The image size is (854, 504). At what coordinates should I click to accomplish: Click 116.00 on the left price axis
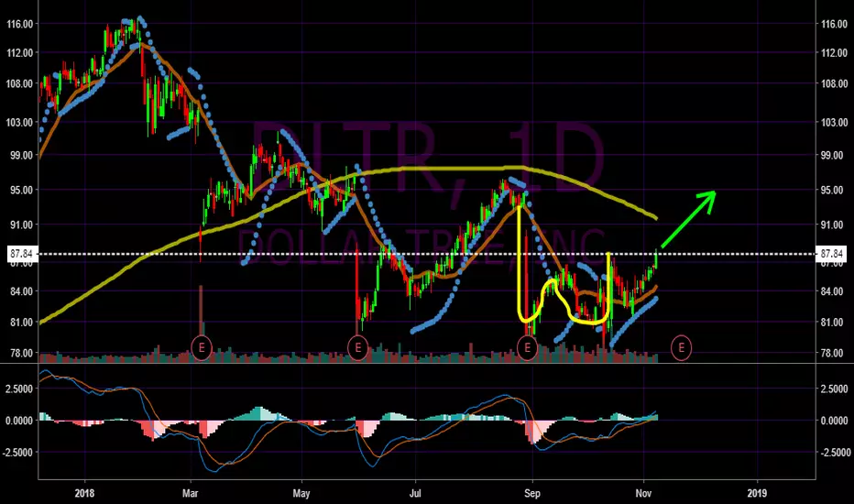tap(19, 24)
